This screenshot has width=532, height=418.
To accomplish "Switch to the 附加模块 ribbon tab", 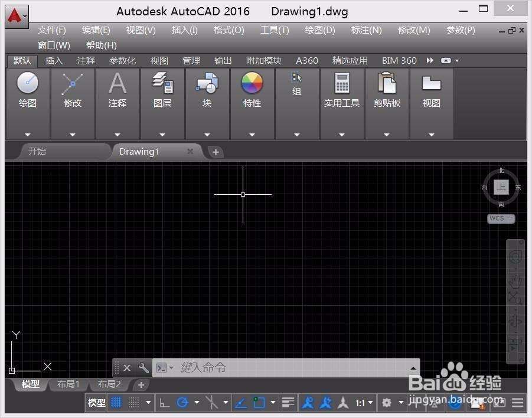I will coord(263,60).
